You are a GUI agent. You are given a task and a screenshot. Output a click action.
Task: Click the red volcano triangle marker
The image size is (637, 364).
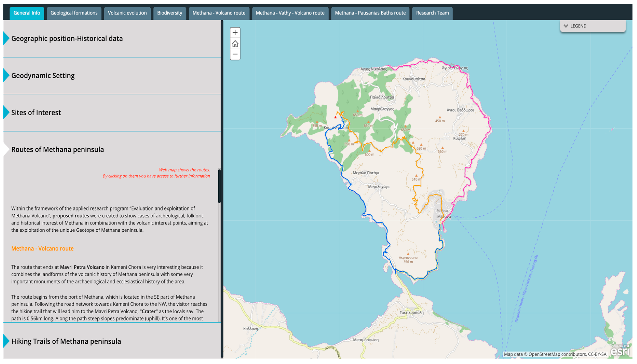(x=336, y=117)
